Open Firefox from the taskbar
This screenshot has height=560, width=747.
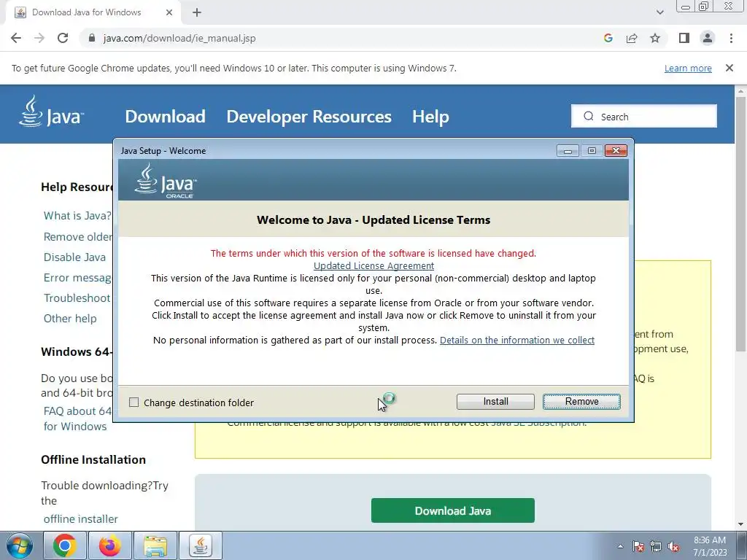pyautogui.click(x=109, y=545)
